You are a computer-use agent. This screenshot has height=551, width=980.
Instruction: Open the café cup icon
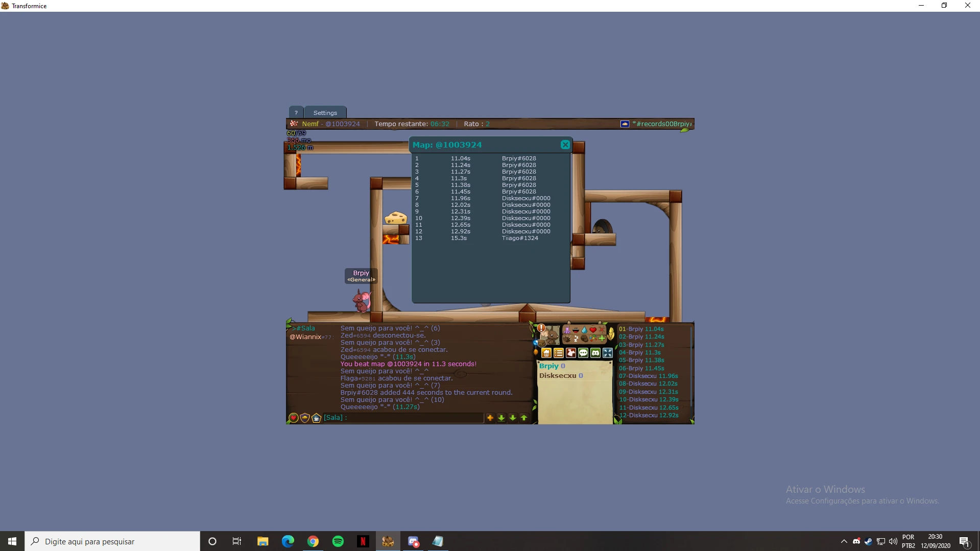tap(316, 418)
